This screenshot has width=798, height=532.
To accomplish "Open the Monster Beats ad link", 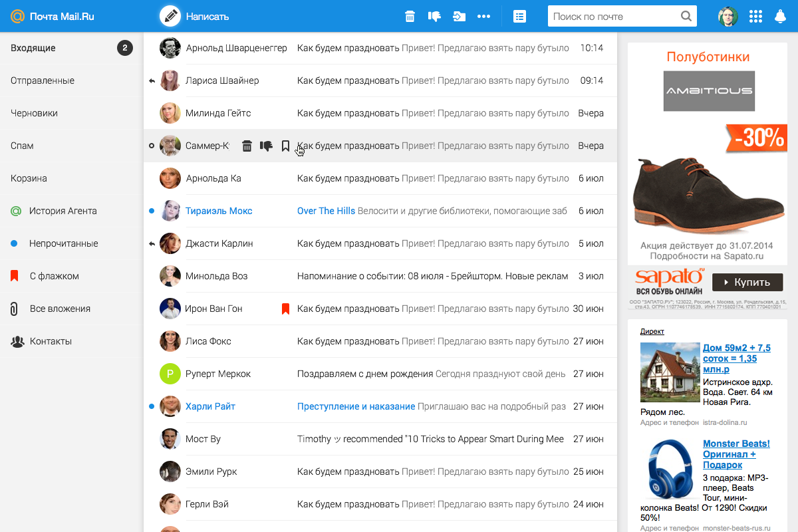I will tap(736, 454).
